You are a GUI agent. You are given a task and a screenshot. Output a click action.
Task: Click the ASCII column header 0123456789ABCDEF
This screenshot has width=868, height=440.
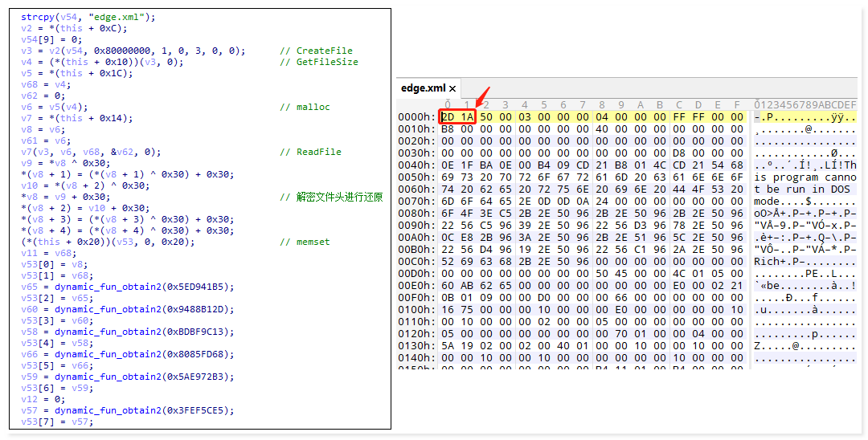805,104
